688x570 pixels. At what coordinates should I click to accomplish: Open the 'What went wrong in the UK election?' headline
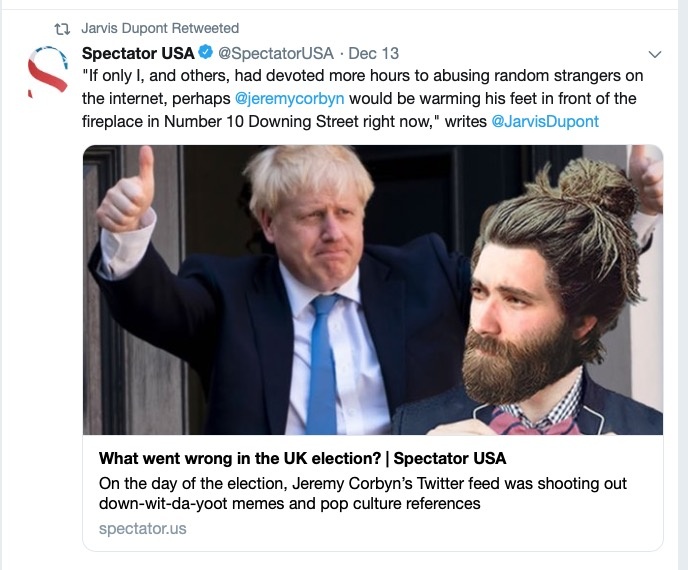[x=302, y=459]
